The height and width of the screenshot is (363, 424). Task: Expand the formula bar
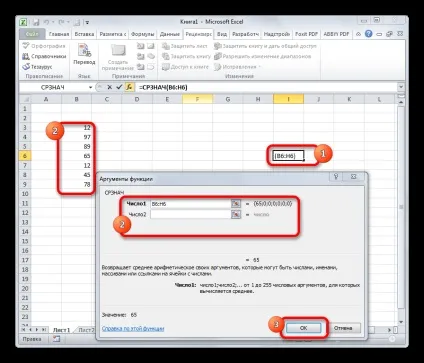click(x=401, y=87)
